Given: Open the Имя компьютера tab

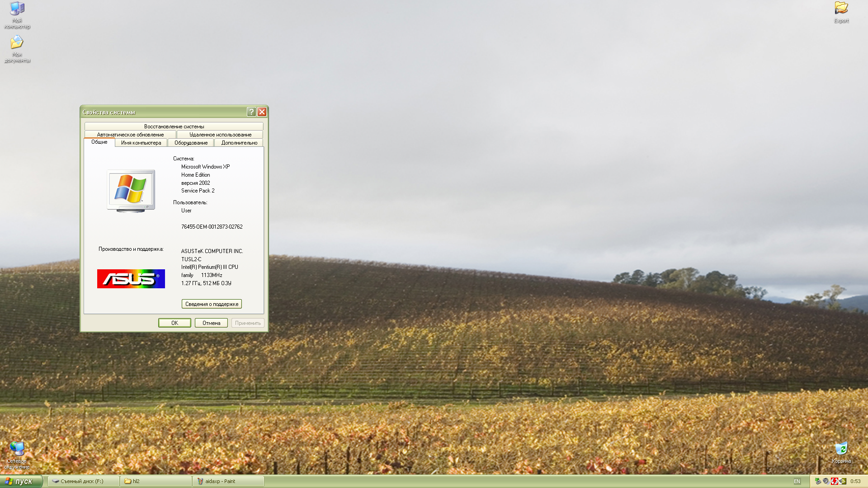Looking at the screenshot, I should pyautogui.click(x=141, y=143).
